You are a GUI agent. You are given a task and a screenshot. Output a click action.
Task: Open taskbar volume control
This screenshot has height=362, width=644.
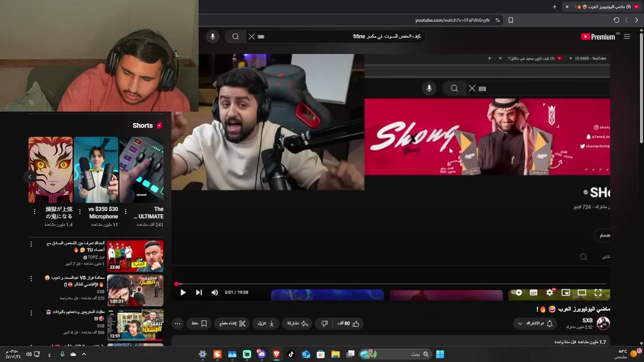29,354
